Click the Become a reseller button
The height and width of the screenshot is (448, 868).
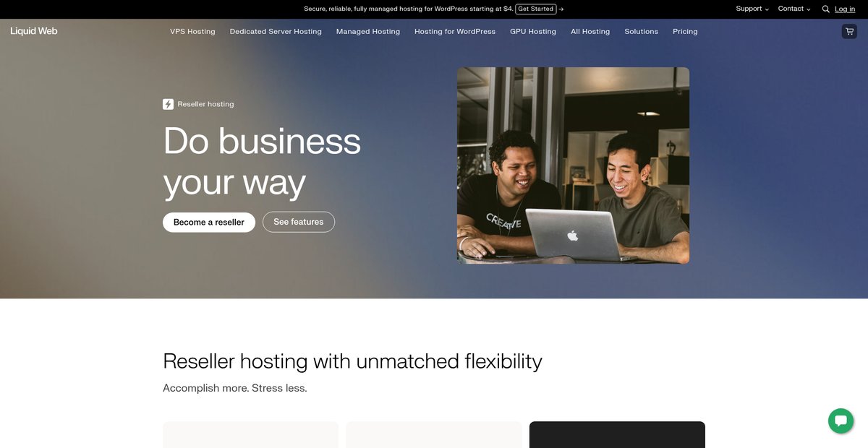click(x=209, y=222)
